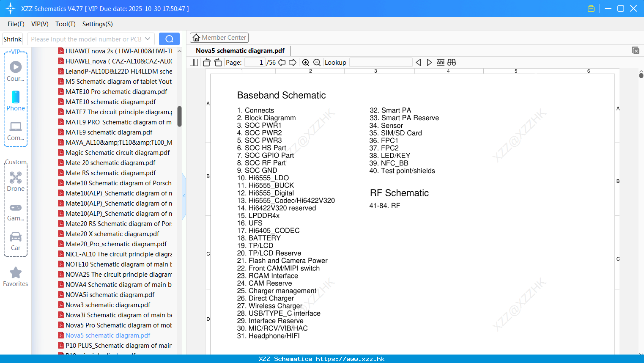
Task: Open HUAWEI nova 2s file entry
Action: 115,51
